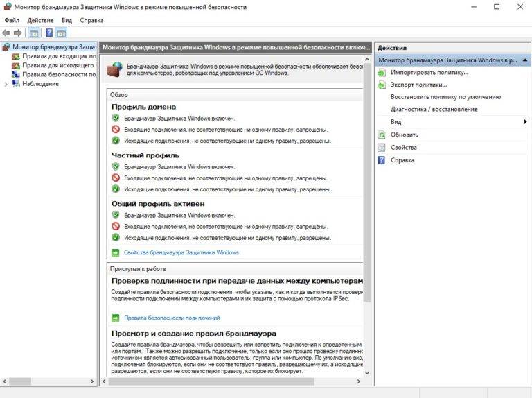Click the Частный профиль heading
Screen dimensions: 532x398
[145, 155]
